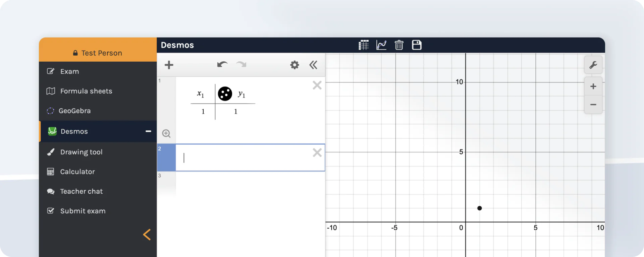
Task: Open expression list settings gear
Action: tap(294, 65)
